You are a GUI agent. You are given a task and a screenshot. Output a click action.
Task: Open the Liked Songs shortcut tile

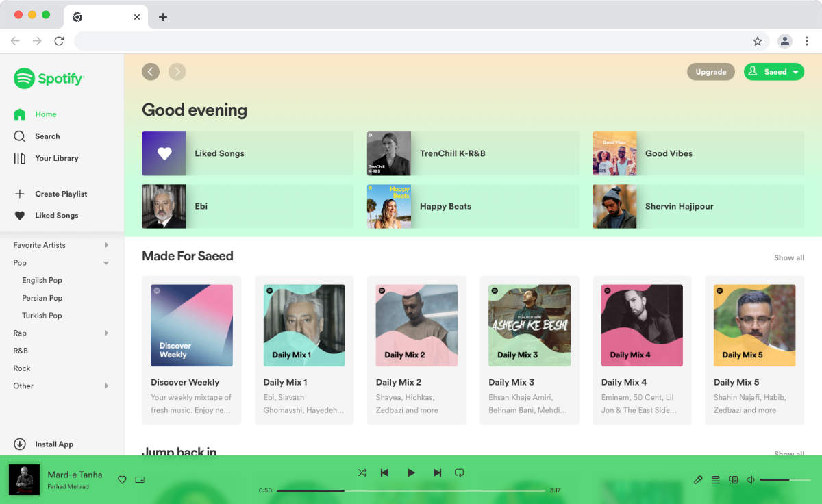[247, 153]
